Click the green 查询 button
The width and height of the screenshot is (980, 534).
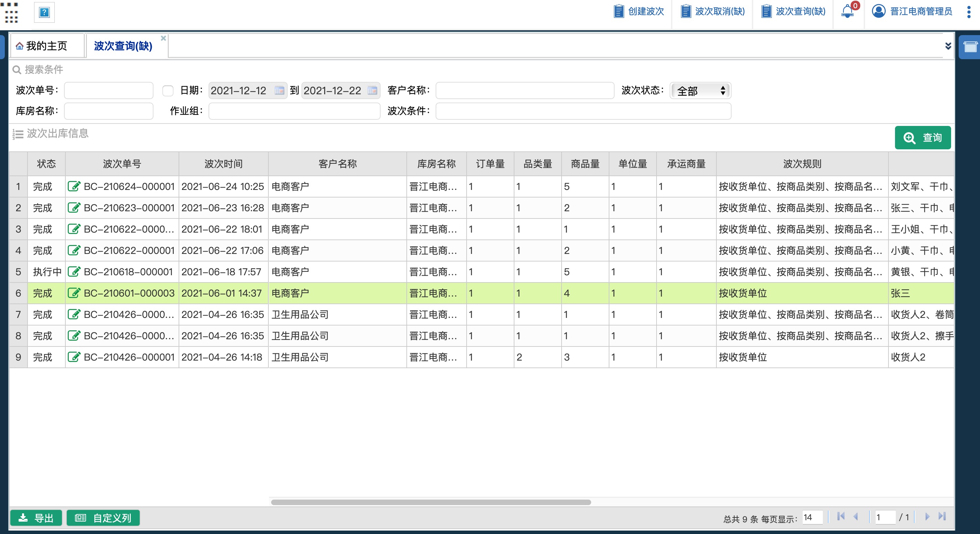click(x=923, y=138)
